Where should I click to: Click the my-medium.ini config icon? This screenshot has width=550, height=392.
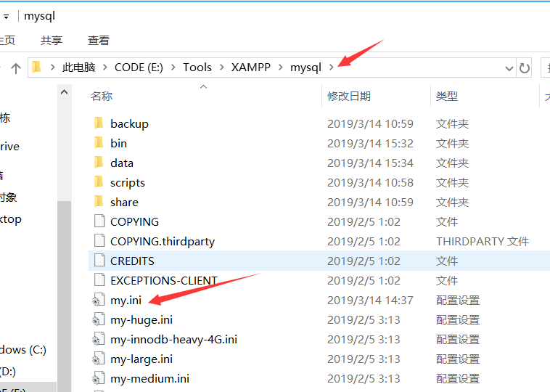click(99, 378)
